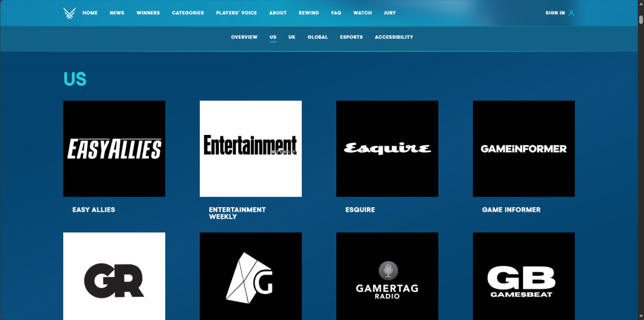Open the Esports jury tab
This screenshot has width=644, height=320.
coord(351,37)
